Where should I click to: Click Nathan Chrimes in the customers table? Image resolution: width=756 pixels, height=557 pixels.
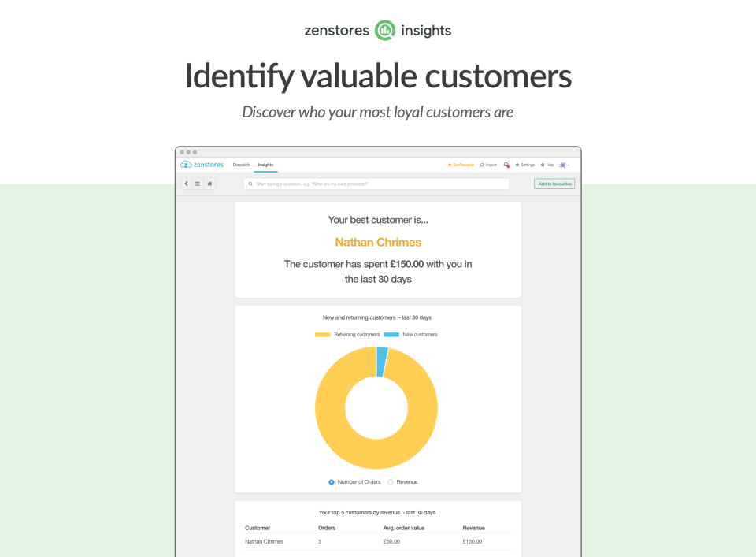coord(265,541)
